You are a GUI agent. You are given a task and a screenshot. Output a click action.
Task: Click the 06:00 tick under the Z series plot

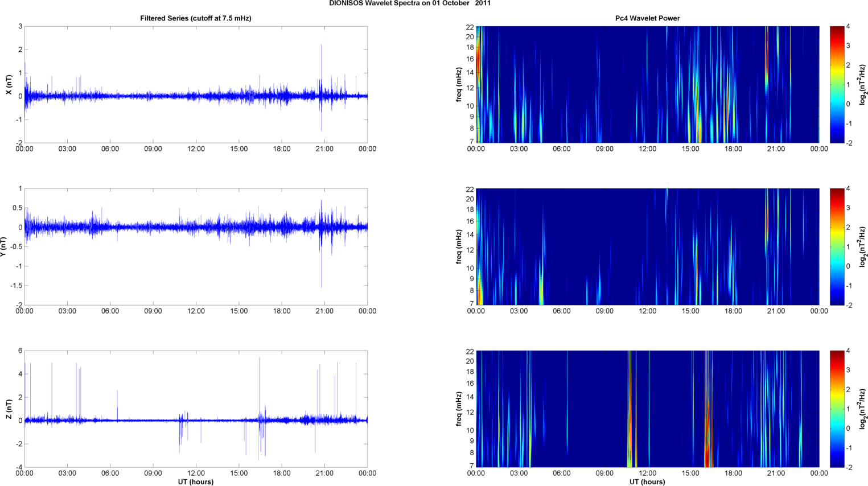click(110, 473)
